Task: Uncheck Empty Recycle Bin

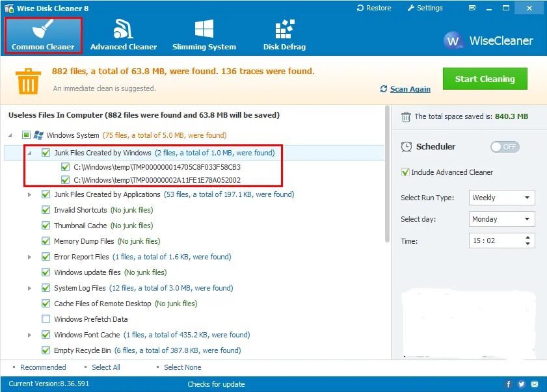Action: (x=46, y=350)
